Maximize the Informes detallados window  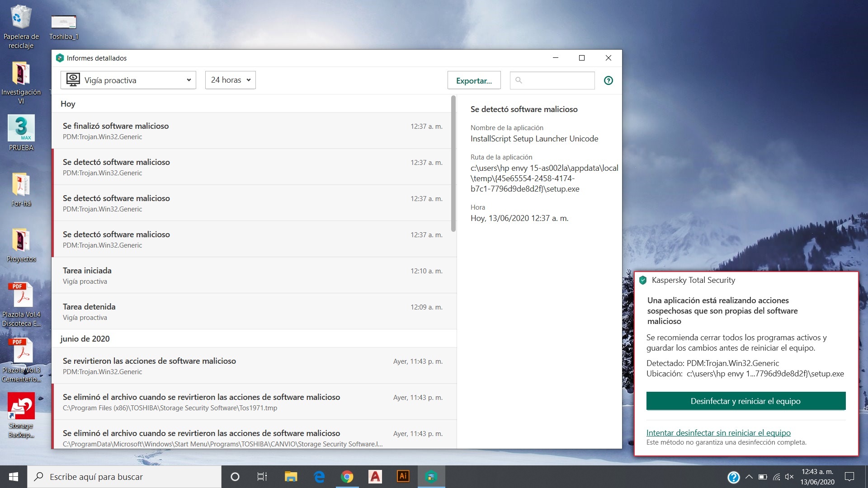coord(582,58)
